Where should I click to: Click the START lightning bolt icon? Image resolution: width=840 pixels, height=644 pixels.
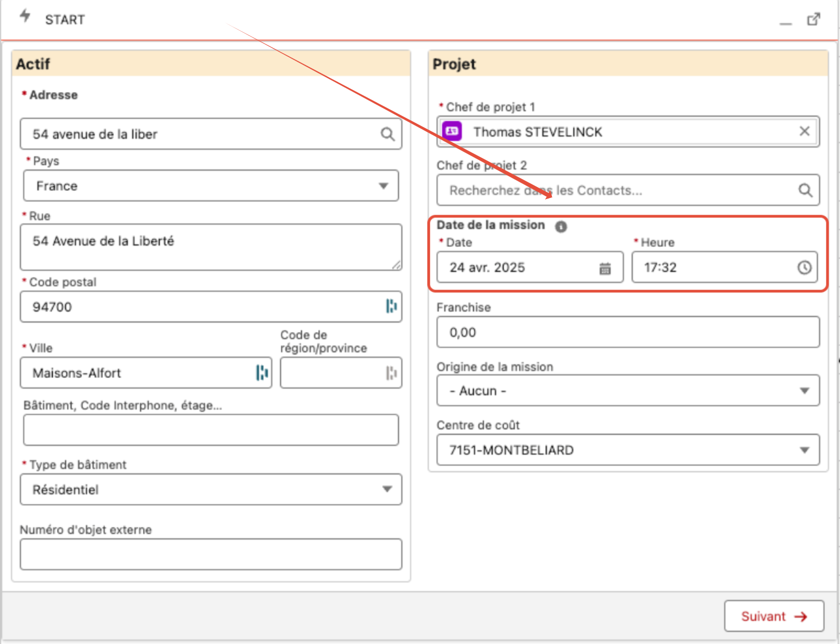(x=25, y=16)
